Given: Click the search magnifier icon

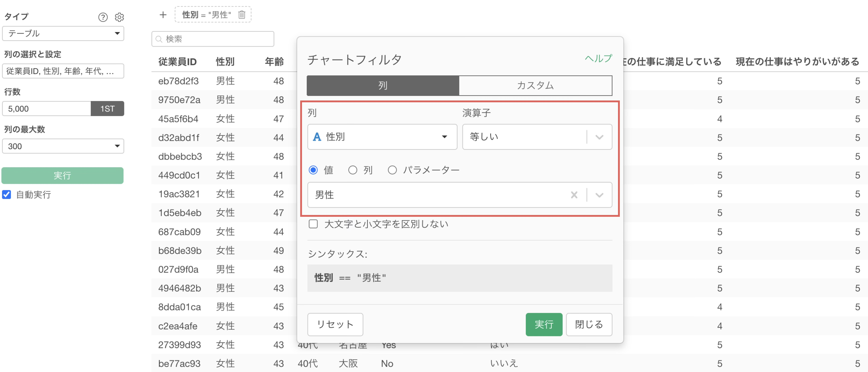Looking at the screenshot, I should click(x=159, y=39).
